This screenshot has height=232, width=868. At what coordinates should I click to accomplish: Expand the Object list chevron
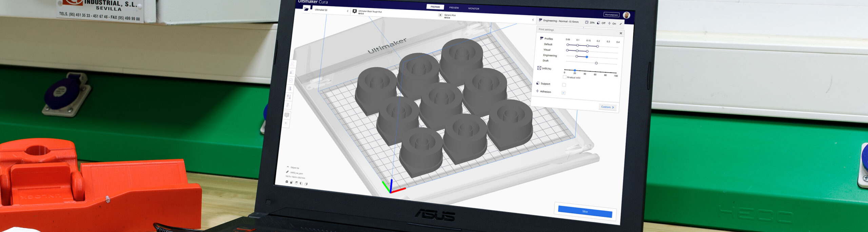[x=288, y=167]
